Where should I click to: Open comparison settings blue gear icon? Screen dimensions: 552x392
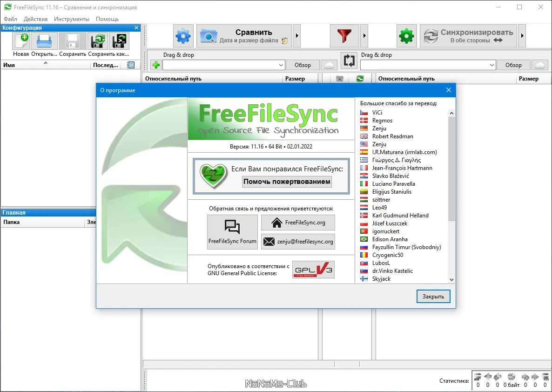(183, 35)
